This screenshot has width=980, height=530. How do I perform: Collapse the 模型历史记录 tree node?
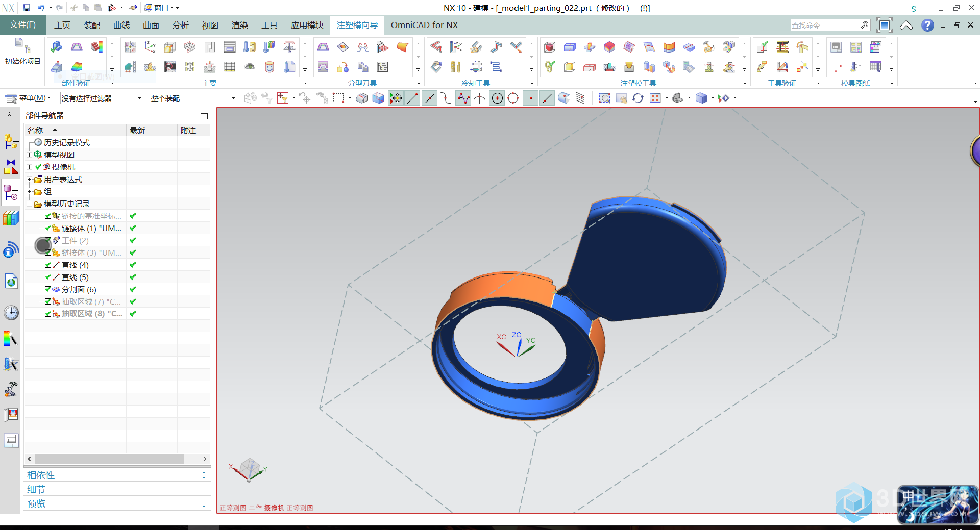30,204
